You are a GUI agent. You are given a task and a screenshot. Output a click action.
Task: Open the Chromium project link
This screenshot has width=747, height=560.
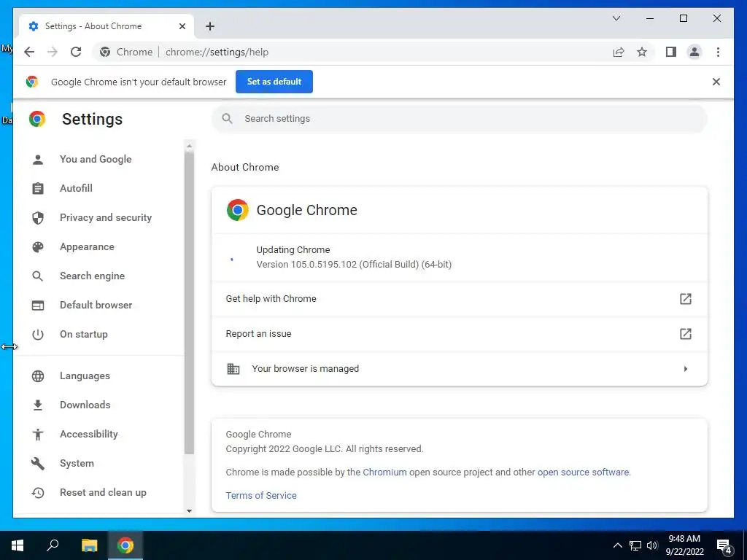(x=385, y=472)
